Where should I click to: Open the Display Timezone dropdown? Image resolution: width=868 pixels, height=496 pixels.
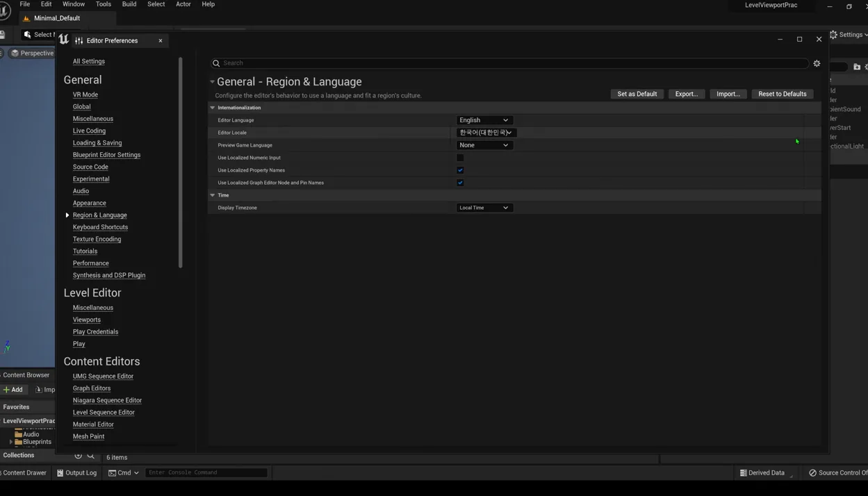484,208
